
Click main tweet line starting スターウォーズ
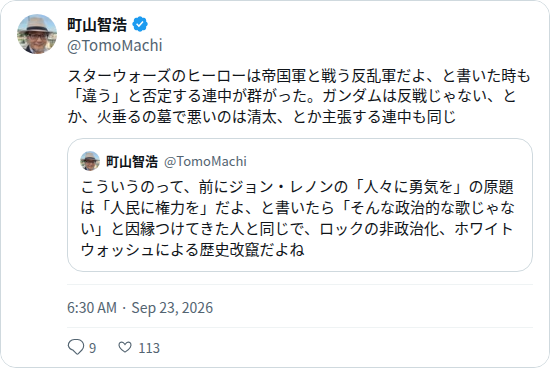tap(299, 76)
